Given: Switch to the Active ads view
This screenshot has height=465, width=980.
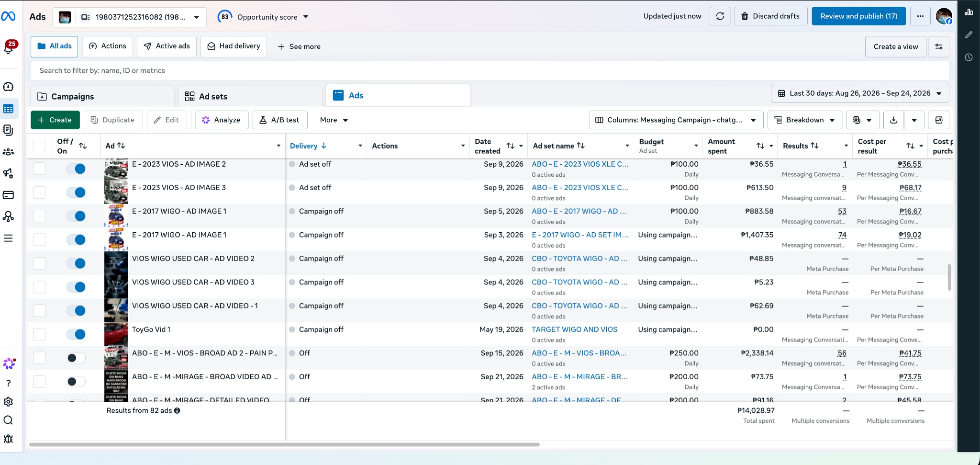Looking at the screenshot, I should (167, 46).
